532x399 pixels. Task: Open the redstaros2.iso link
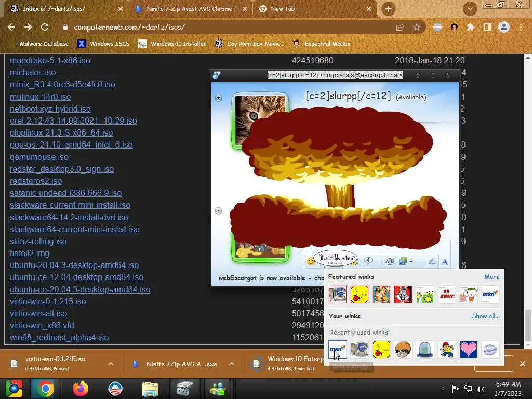pos(36,181)
